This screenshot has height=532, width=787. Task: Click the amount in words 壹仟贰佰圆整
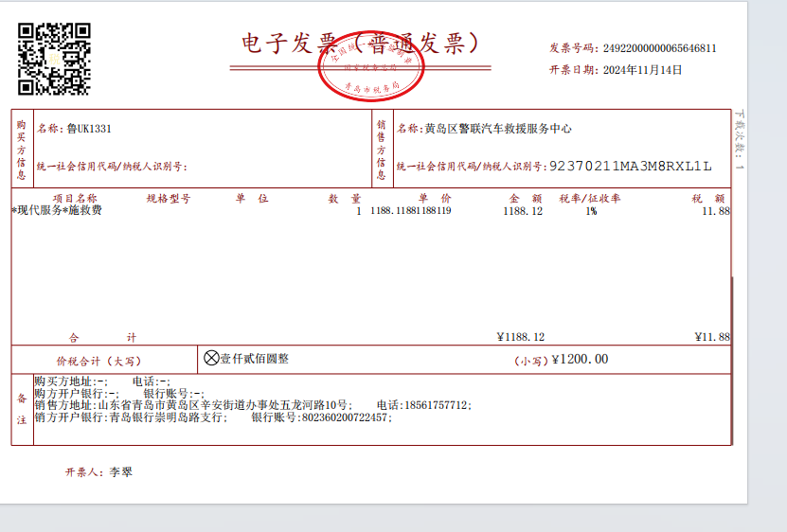[255, 359]
